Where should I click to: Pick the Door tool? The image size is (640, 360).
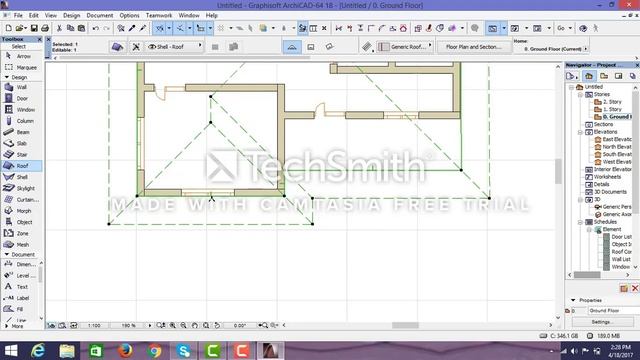point(16,98)
